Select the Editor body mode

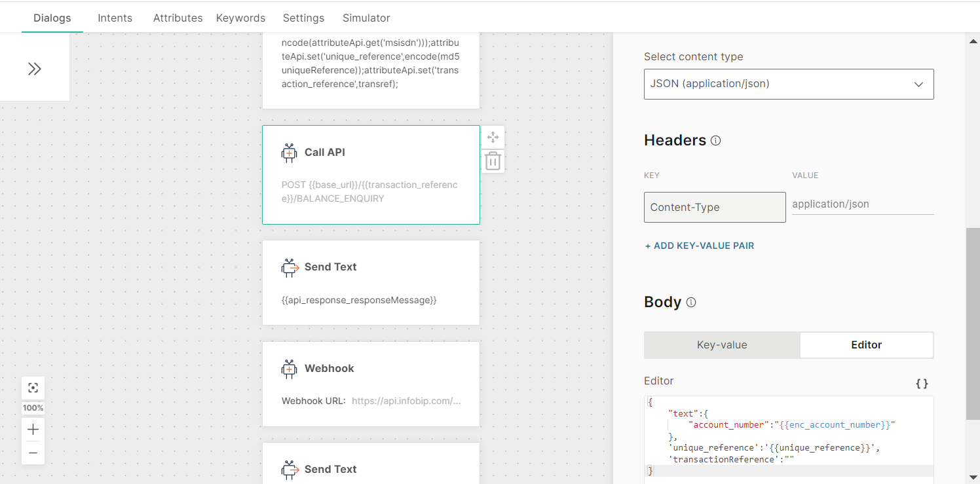(866, 344)
